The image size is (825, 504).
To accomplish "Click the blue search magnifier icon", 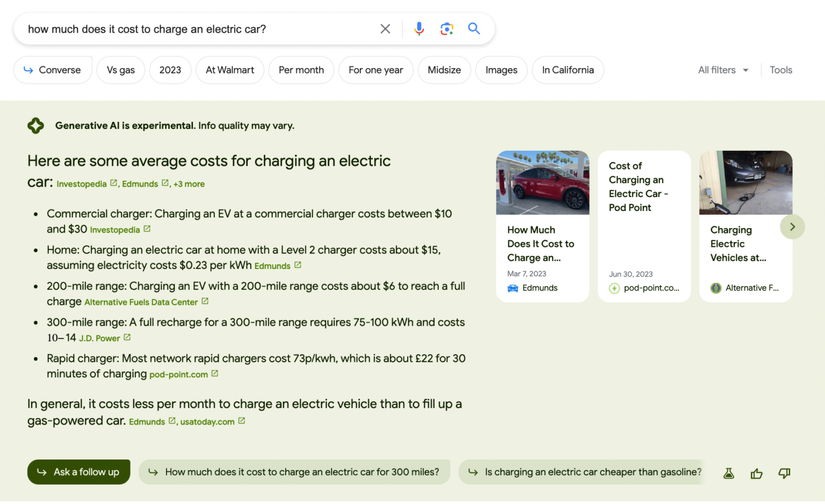I will tap(474, 28).
